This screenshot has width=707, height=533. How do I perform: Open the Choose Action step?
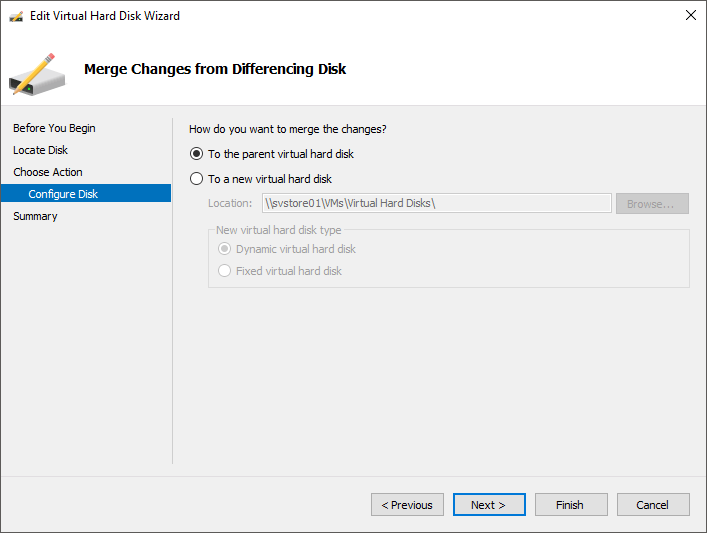[48, 172]
